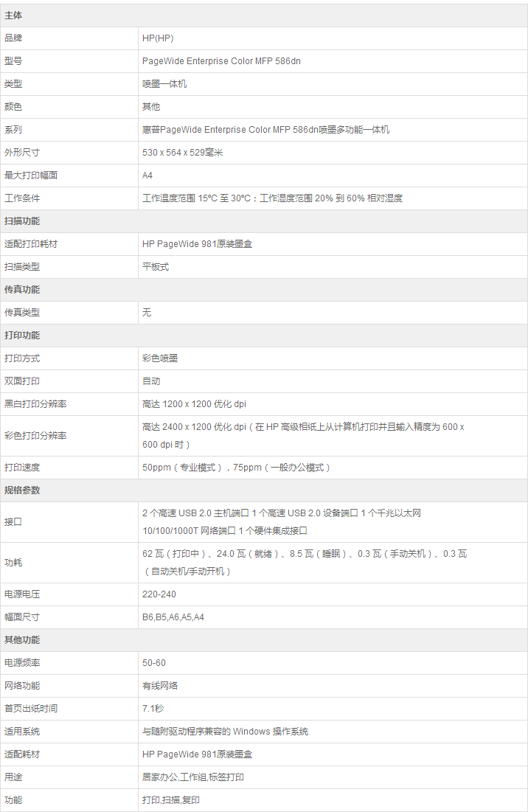Viewport: 528px width, 812px height.
Task: Click the 系列 row label
Action: [13, 130]
